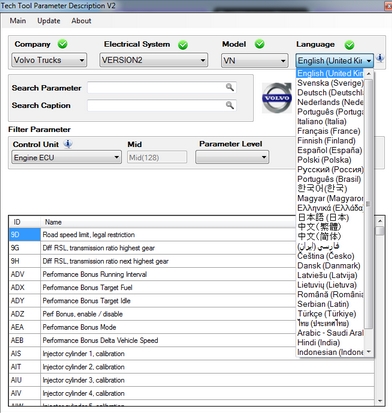Select Română language option

[330, 295]
